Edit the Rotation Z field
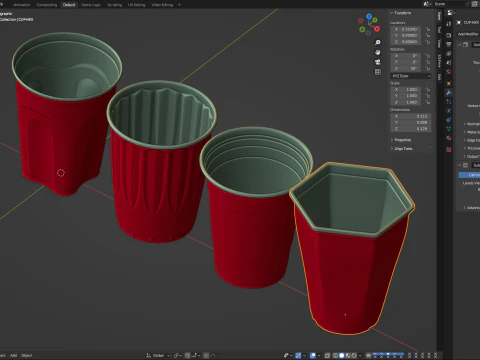This screenshot has height=360, width=480. tap(406, 68)
